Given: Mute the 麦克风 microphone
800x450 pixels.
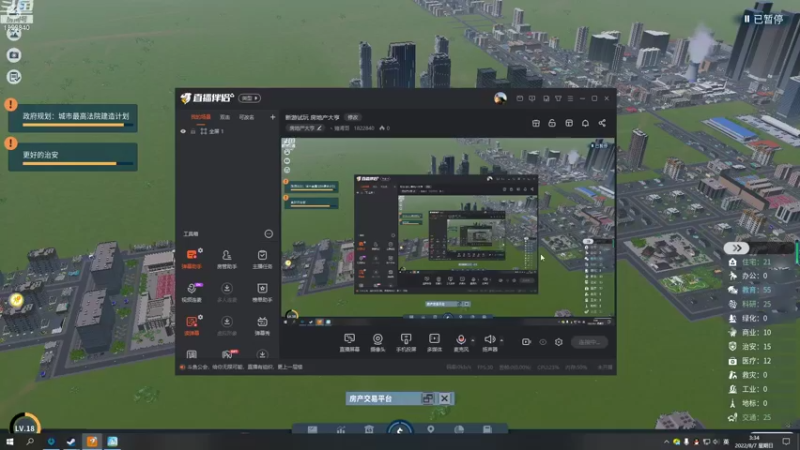Looking at the screenshot, I should 461,343.
